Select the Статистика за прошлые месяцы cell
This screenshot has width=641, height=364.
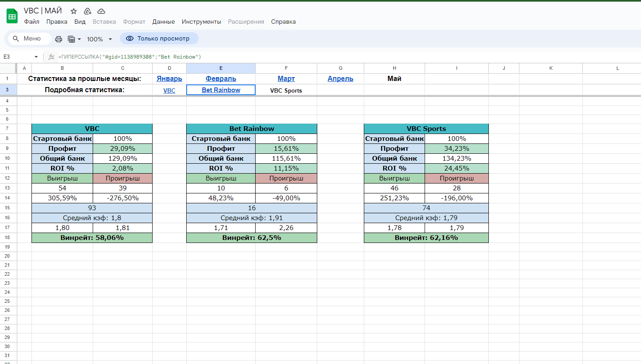click(84, 78)
